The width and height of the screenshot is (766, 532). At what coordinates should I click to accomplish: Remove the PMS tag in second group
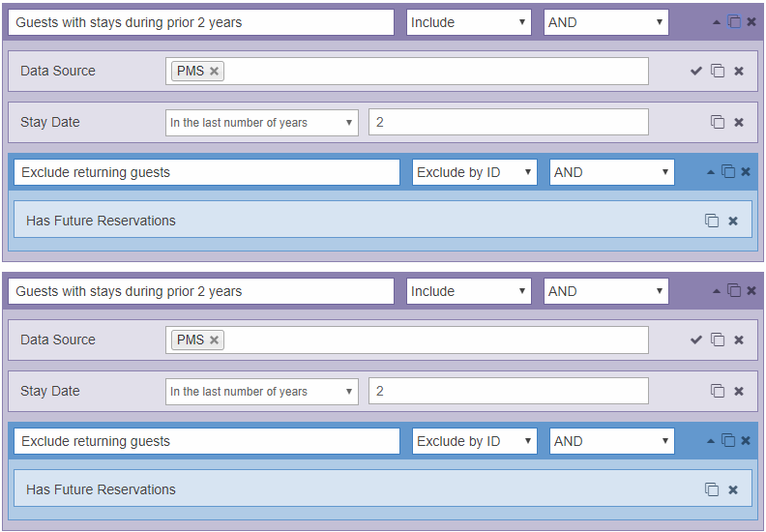tap(214, 340)
